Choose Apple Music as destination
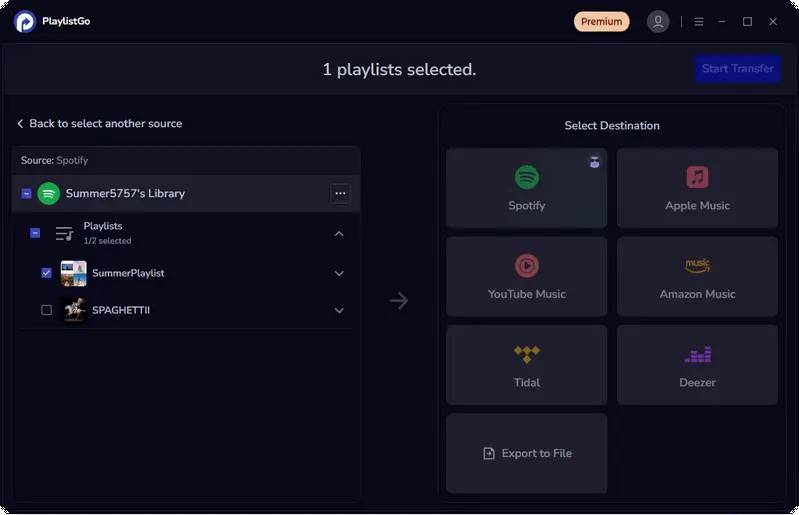 [x=697, y=188]
